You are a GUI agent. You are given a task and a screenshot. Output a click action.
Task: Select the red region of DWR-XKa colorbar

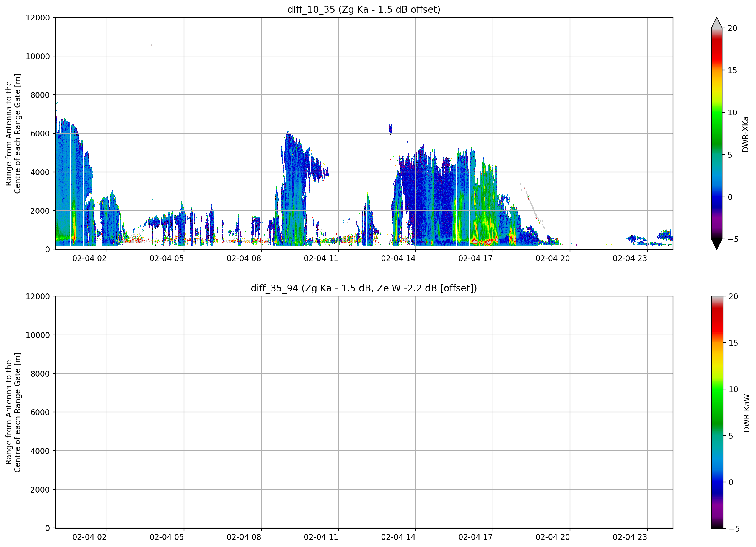click(x=717, y=50)
